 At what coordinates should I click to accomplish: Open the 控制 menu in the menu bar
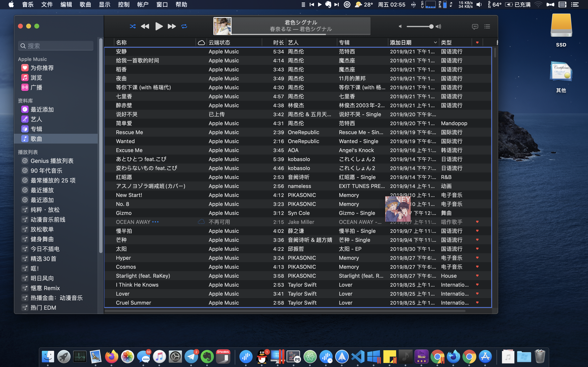(x=124, y=5)
